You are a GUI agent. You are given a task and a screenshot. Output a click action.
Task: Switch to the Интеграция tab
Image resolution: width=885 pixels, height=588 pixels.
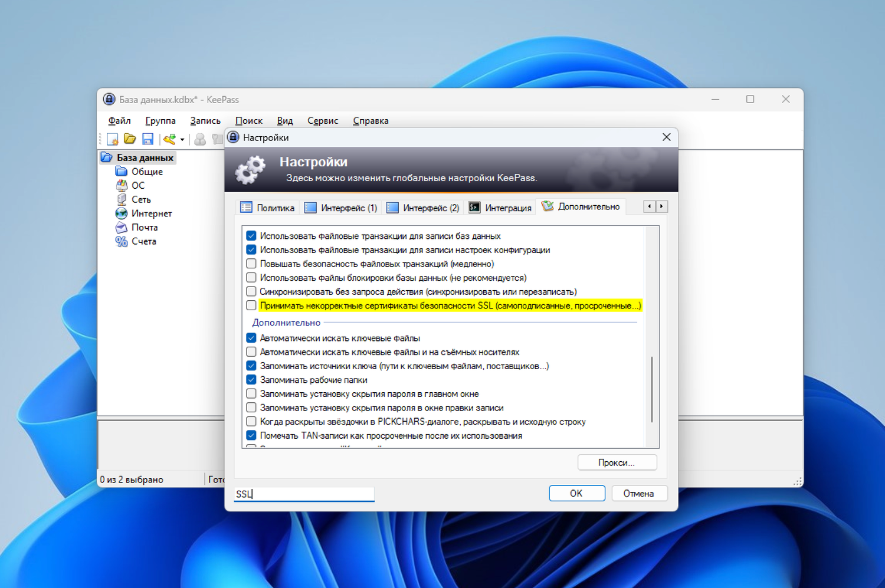500,208
